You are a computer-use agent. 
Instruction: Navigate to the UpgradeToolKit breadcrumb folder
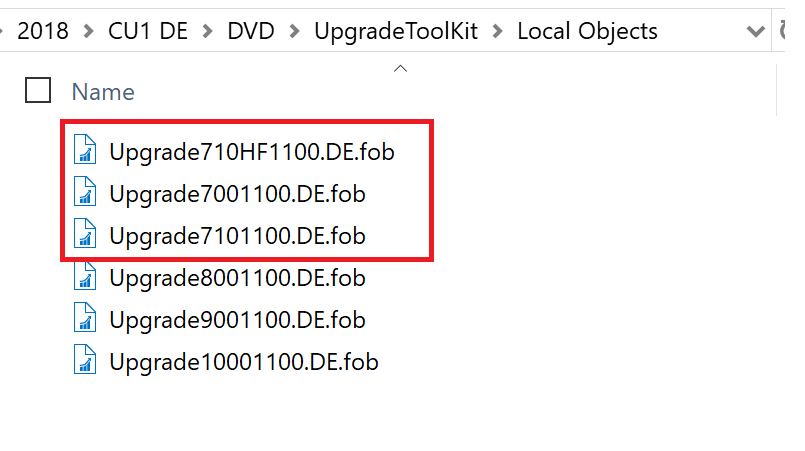coord(396,31)
